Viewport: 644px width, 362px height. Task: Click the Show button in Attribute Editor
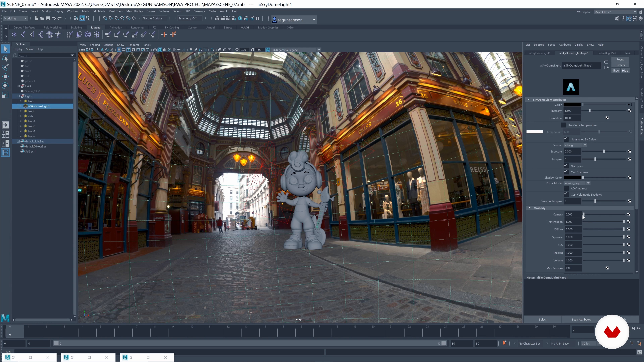(x=616, y=70)
